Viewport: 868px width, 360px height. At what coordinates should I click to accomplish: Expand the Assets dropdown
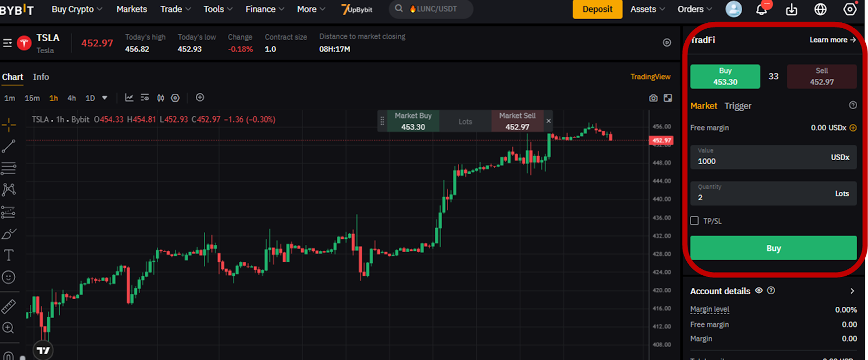pos(648,9)
